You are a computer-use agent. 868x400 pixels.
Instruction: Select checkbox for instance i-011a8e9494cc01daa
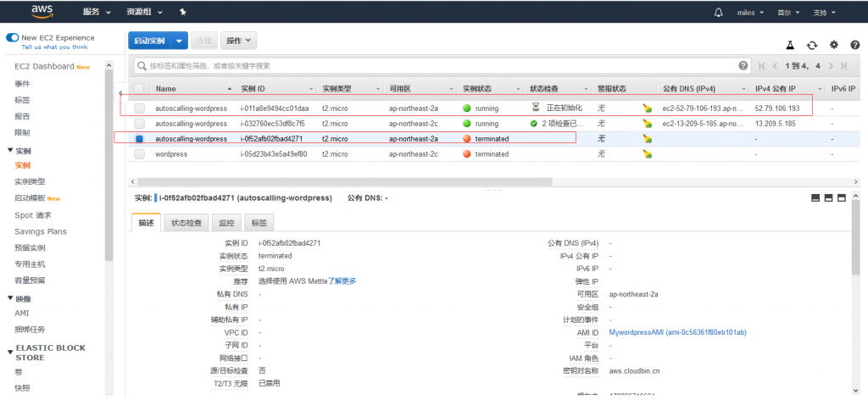[x=140, y=108]
